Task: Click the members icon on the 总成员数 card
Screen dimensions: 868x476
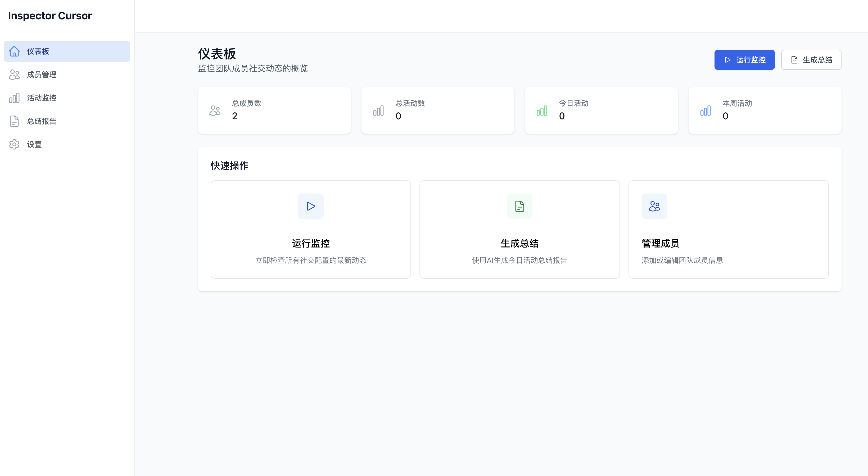Action: [x=215, y=110]
